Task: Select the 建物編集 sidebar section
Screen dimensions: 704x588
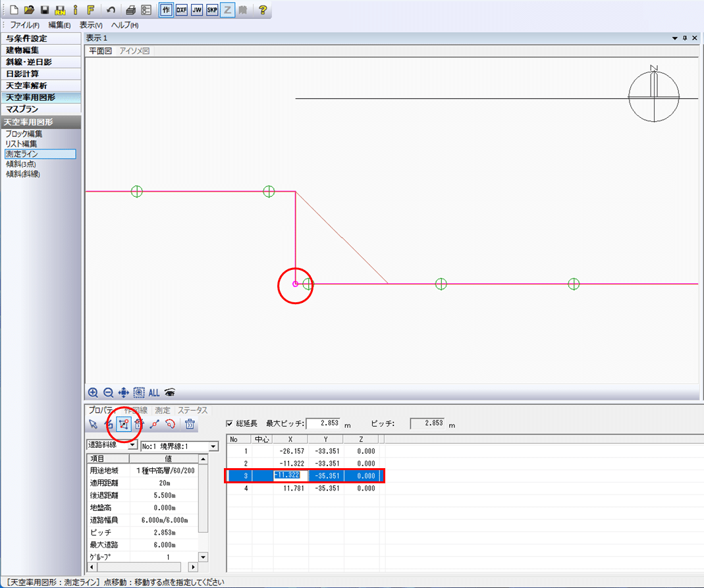Action: [x=41, y=50]
